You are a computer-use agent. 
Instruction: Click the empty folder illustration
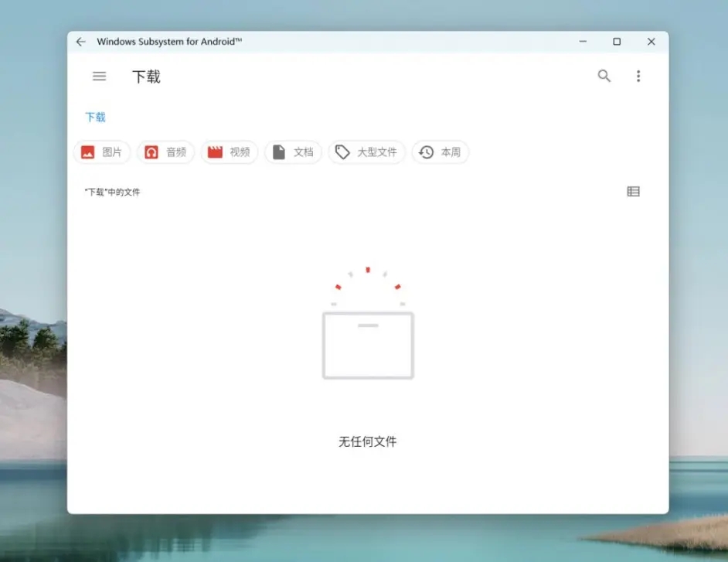(x=368, y=346)
